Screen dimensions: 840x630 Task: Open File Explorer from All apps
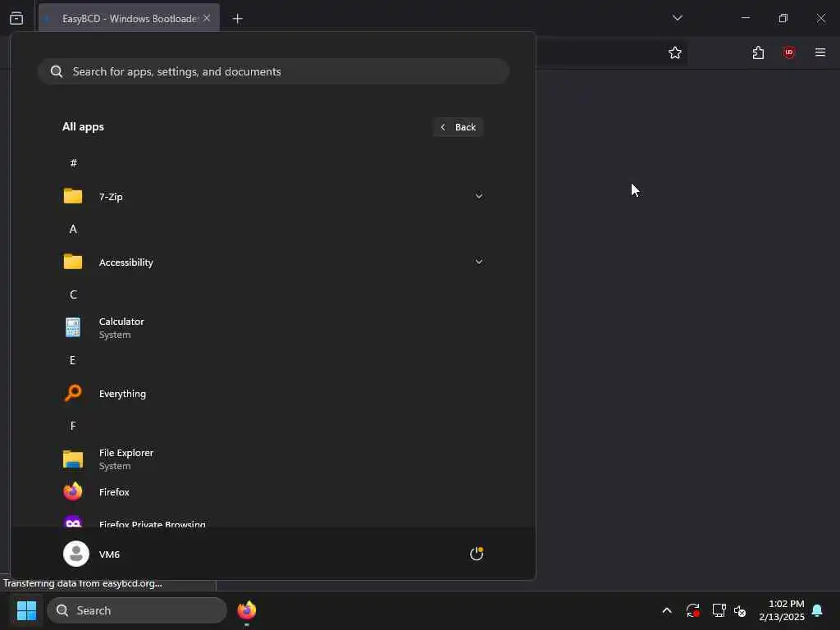(273, 459)
